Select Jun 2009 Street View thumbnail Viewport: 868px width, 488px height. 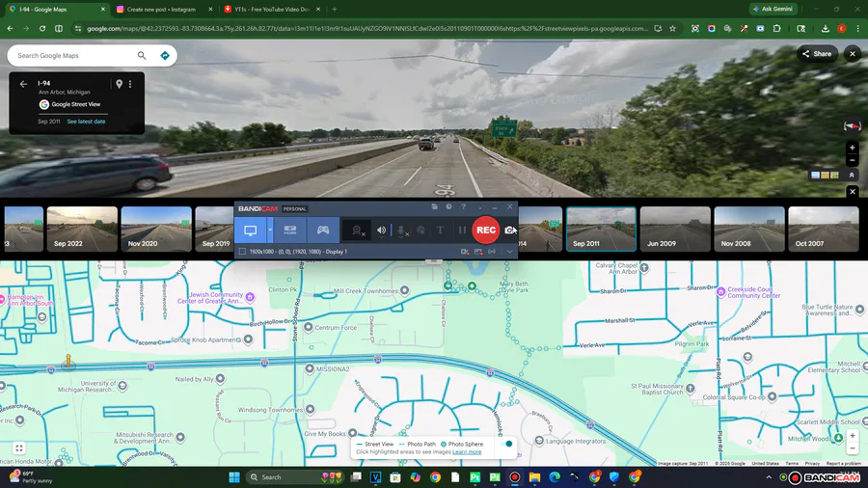pyautogui.click(x=675, y=230)
